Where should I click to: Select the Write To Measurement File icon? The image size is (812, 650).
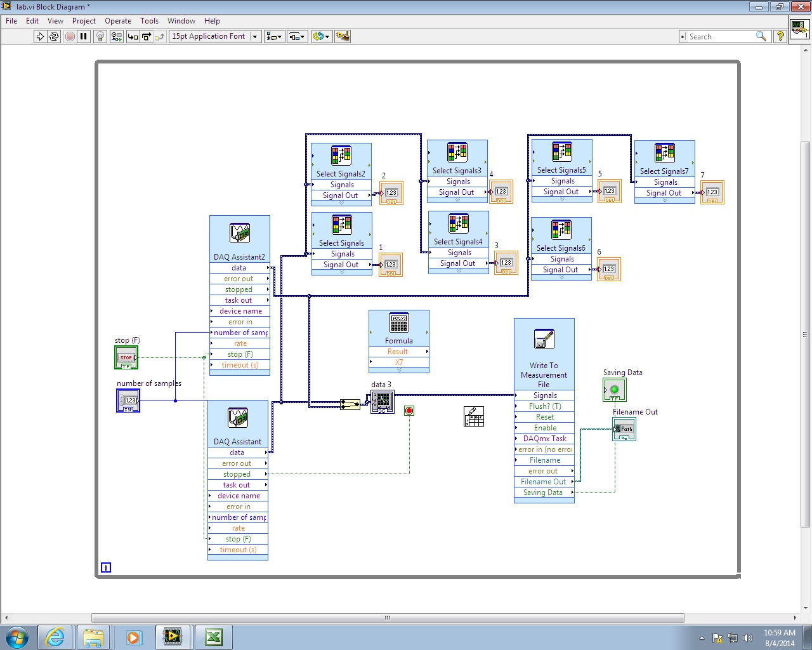[544, 340]
